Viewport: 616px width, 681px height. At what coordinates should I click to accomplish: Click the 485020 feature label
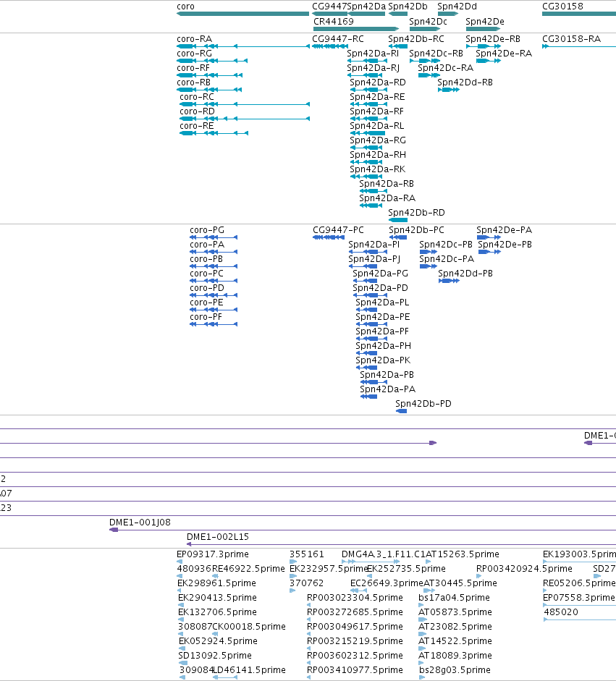pos(561,612)
